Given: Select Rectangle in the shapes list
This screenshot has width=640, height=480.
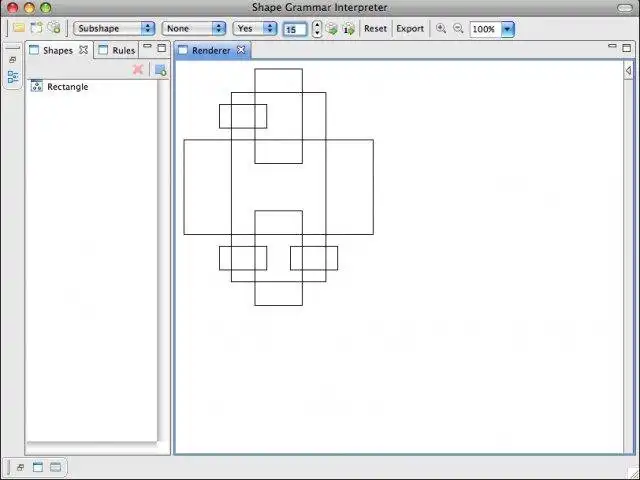Looking at the screenshot, I should 67,87.
